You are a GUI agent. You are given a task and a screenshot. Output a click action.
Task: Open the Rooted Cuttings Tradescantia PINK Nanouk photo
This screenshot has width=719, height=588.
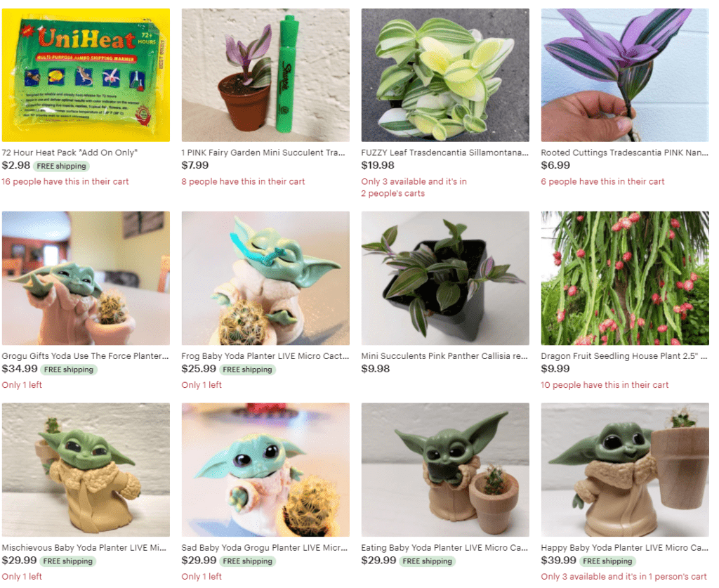(x=625, y=74)
